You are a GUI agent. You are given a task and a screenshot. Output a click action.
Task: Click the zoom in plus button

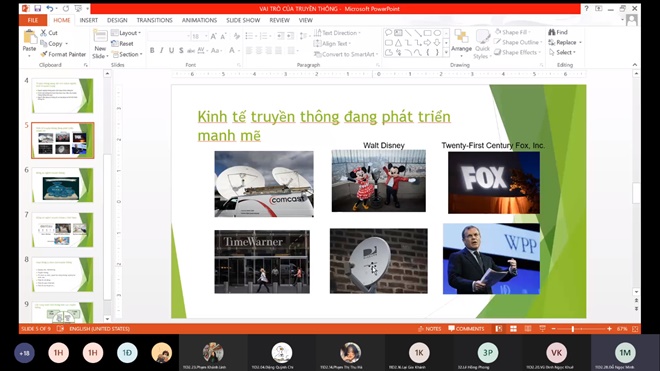pos(609,329)
